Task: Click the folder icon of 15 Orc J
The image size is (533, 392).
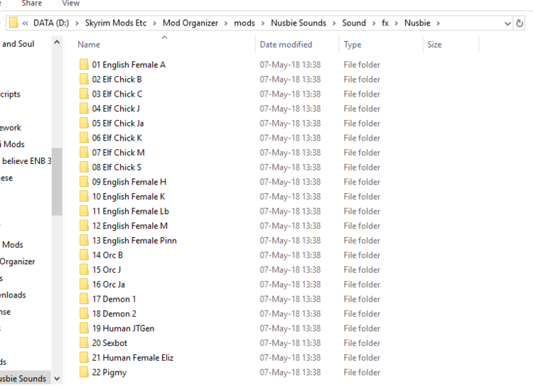Action: [x=84, y=269]
